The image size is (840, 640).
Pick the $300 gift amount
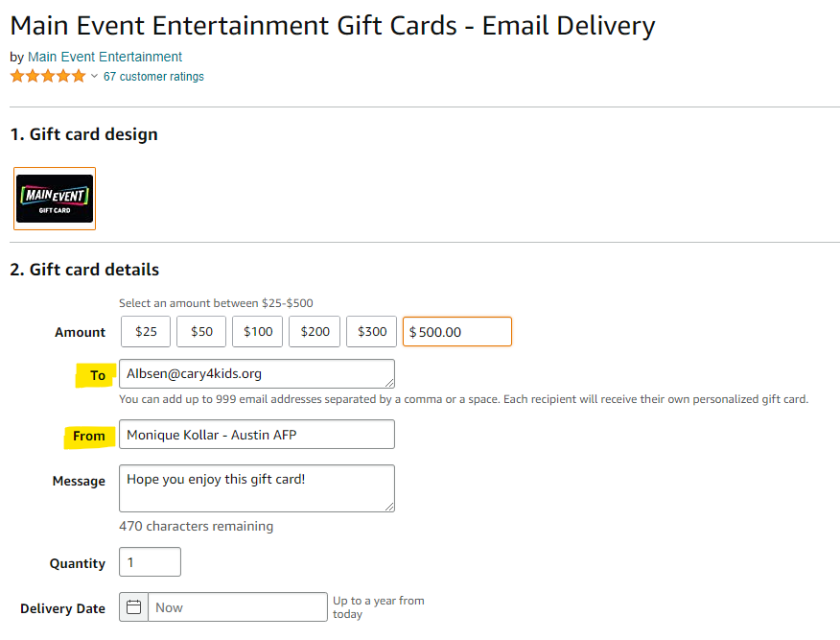point(371,332)
